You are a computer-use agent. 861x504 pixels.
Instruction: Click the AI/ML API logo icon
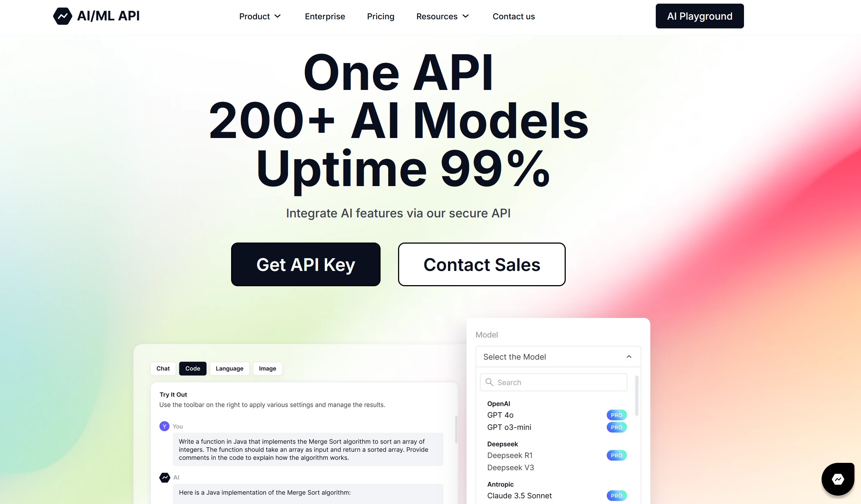click(62, 16)
